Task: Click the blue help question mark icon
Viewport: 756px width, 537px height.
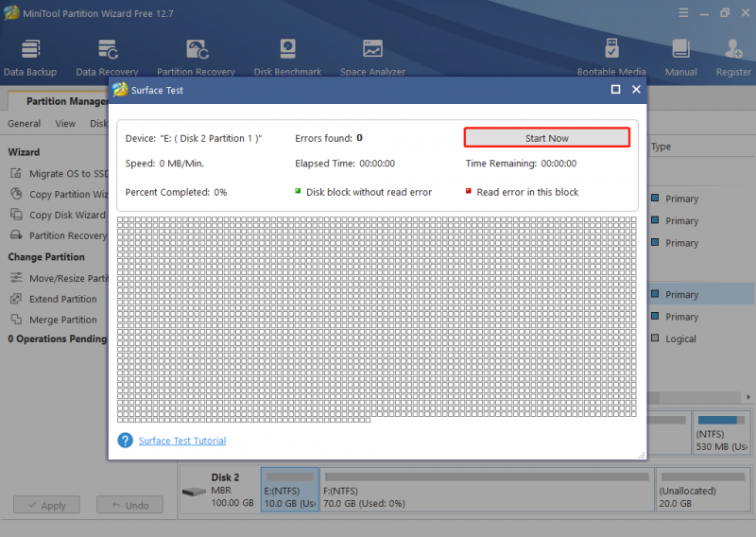Action: tap(125, 440)
